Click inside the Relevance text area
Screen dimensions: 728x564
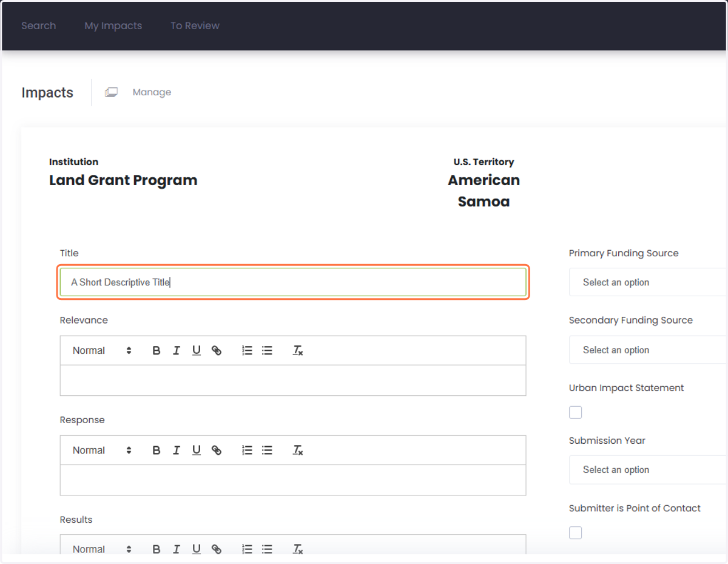[x=293, y=380]
